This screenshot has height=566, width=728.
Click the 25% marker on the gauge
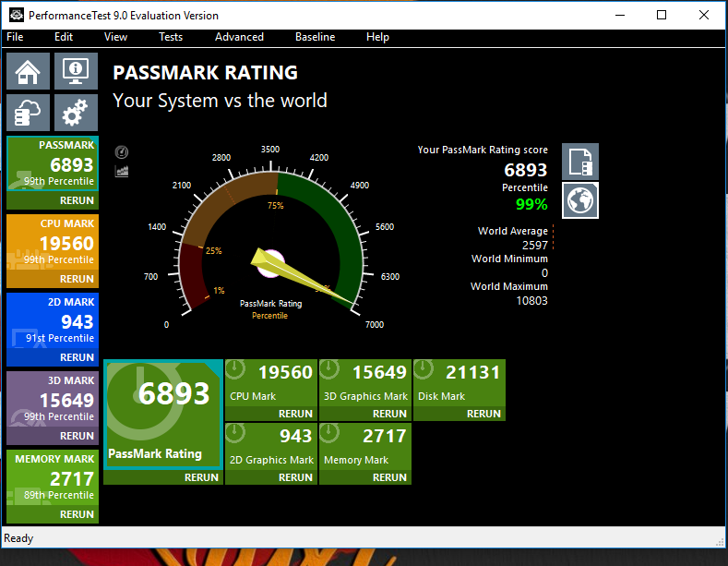[213, 251]
